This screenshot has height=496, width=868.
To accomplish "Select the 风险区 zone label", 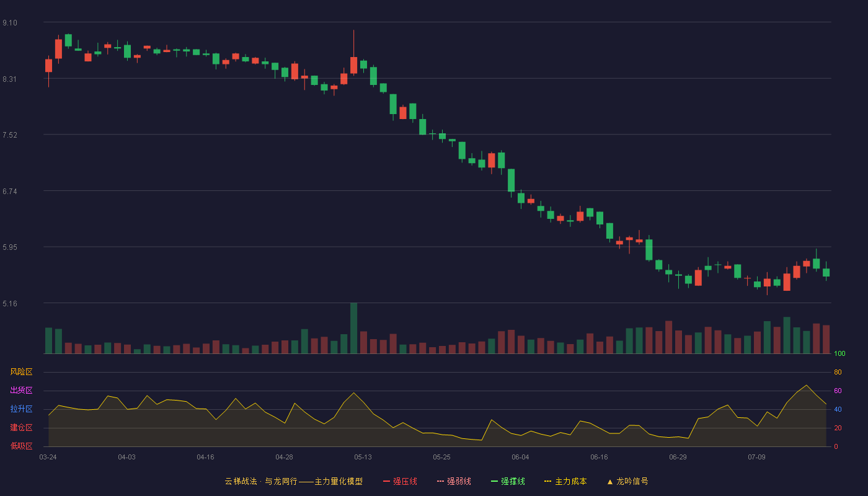I will click(x=21, y=372).
